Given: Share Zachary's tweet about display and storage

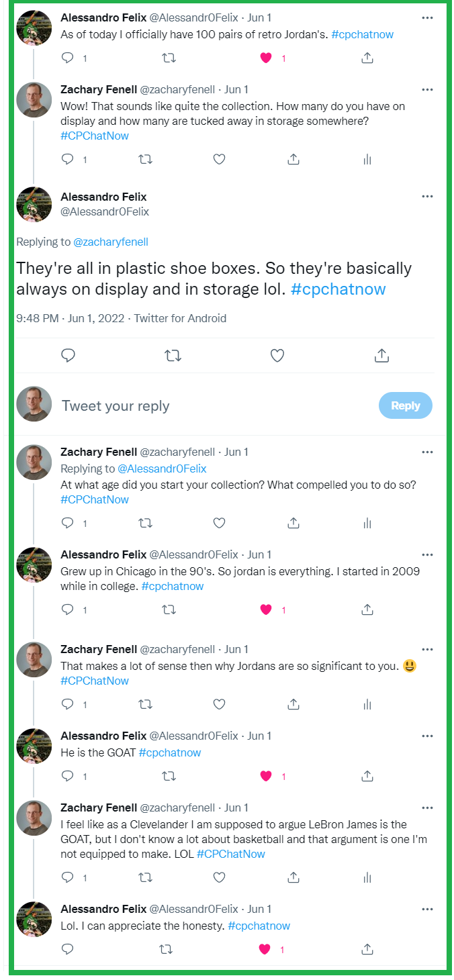Looking at the screenshot, I should (293, 159).
